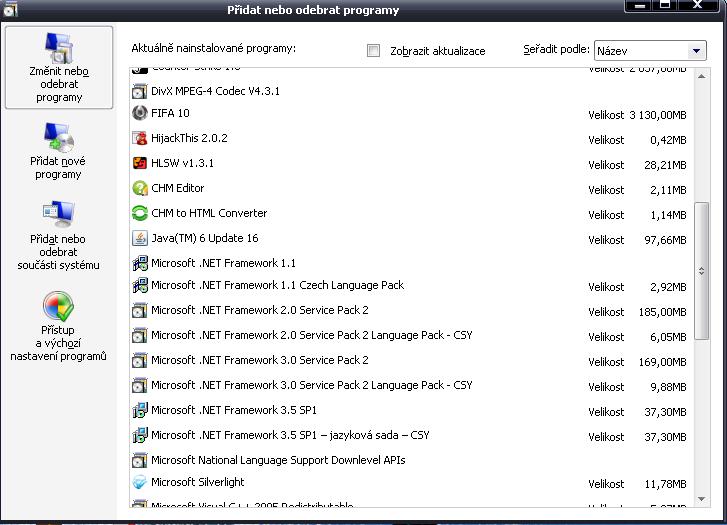
Task: Select the Změnit nebo odebrat programy icon
Action: (58, 48)
